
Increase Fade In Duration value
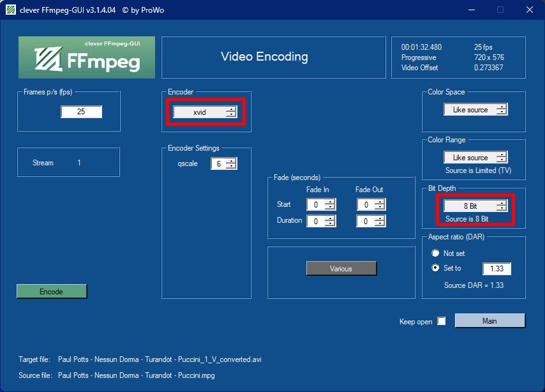pyautogui.click(x=330, y=218)
